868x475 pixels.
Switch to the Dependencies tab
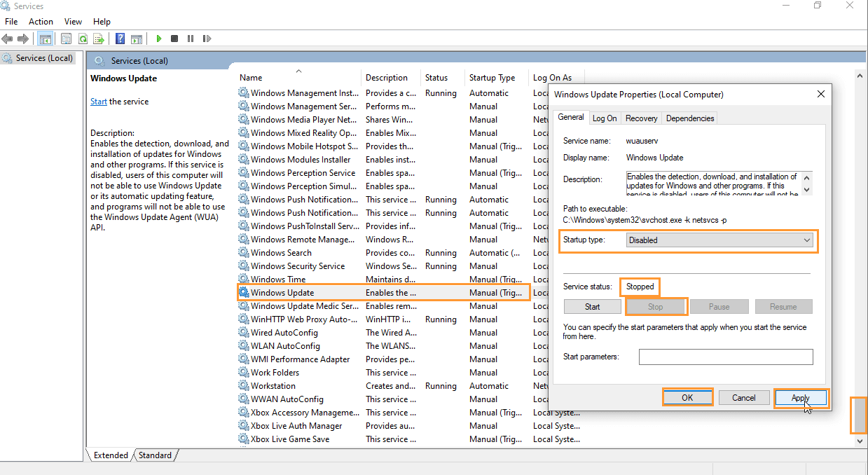(x=690, y=118)
